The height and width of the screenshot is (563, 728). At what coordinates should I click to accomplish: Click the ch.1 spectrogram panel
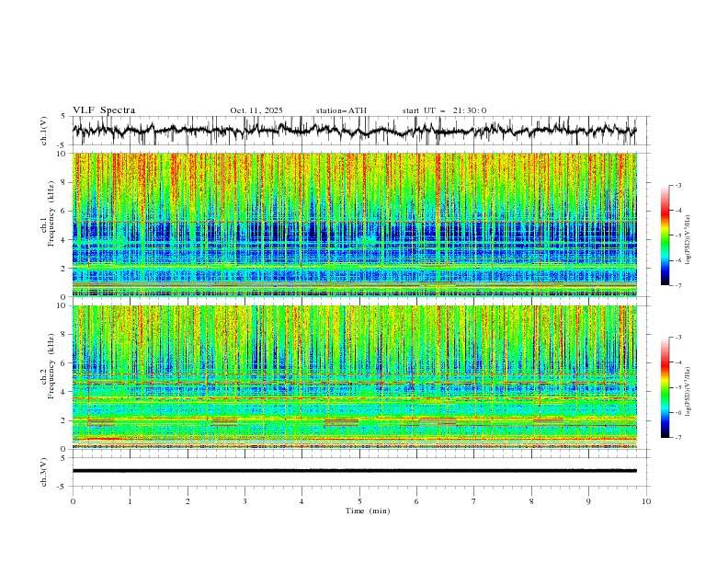coord(354,224)
